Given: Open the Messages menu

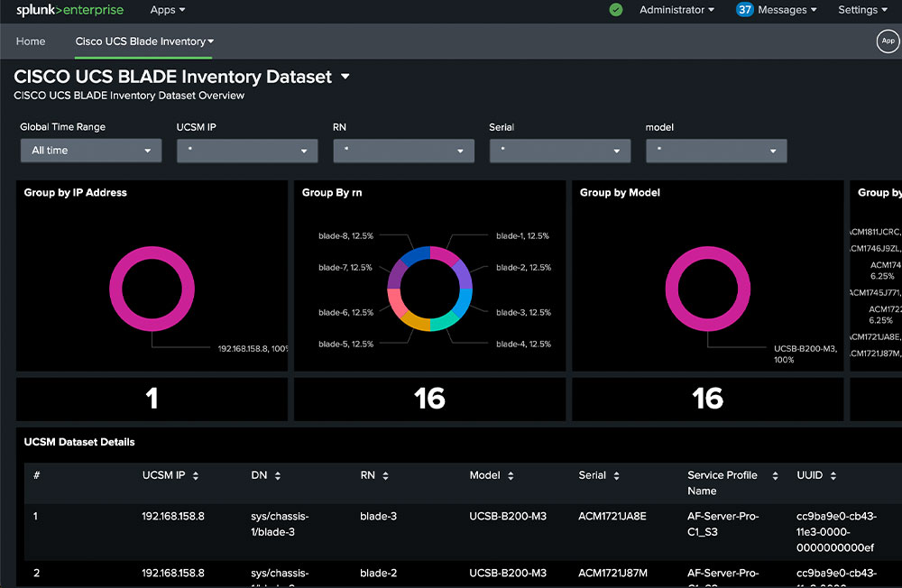Looking at the screenshot, I should click(x=787, y=10).
